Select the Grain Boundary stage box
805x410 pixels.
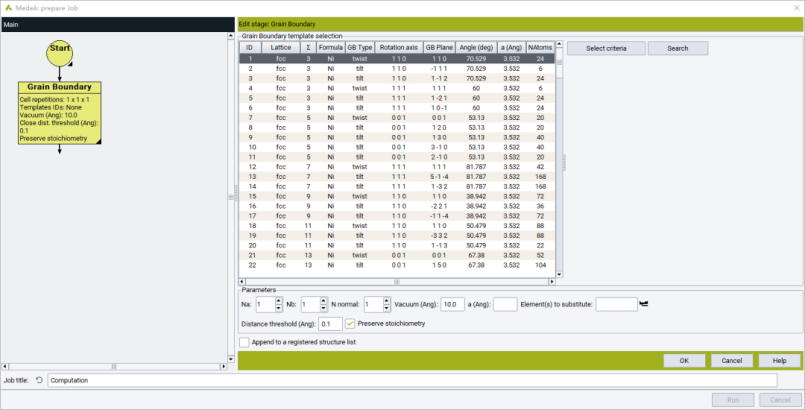[x=59, y=114]
